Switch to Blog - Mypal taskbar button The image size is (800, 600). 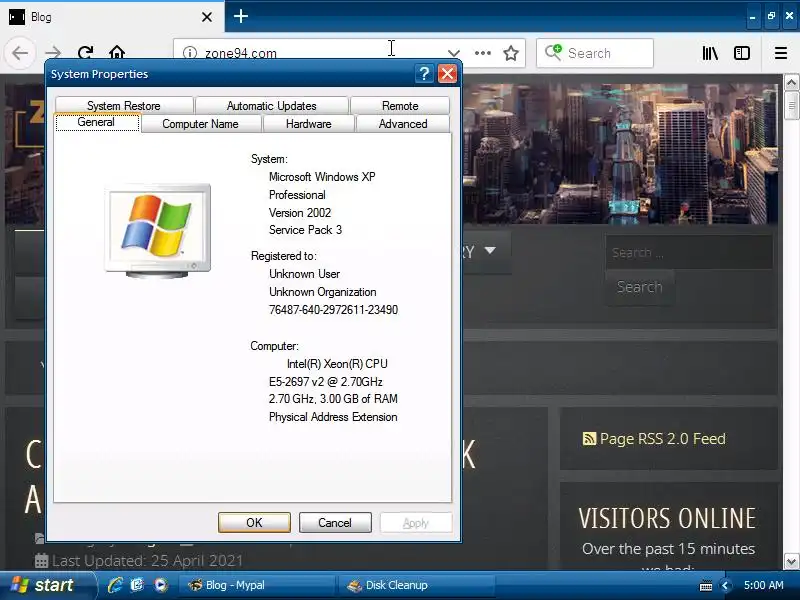click(257, 585)
